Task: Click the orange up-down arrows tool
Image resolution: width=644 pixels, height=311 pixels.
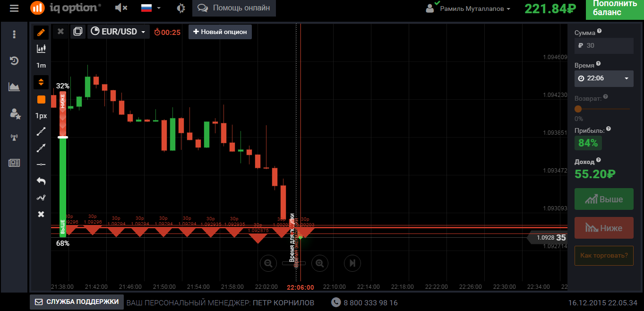Action: (x=41, y=82)
